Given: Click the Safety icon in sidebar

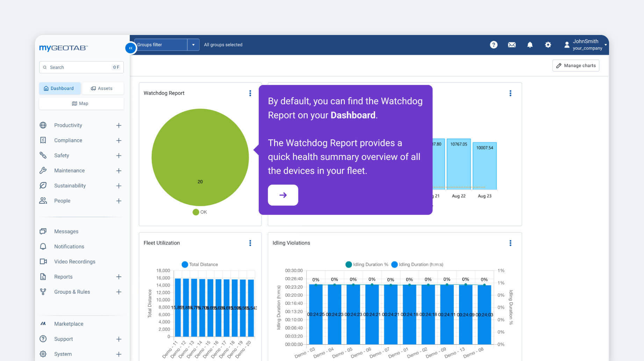Looking at the screenshot, I should (43, 155).
